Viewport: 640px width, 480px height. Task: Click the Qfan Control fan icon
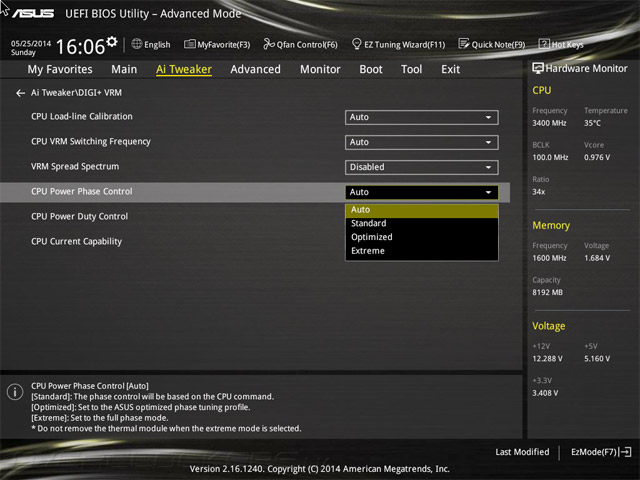coord(269,44)
